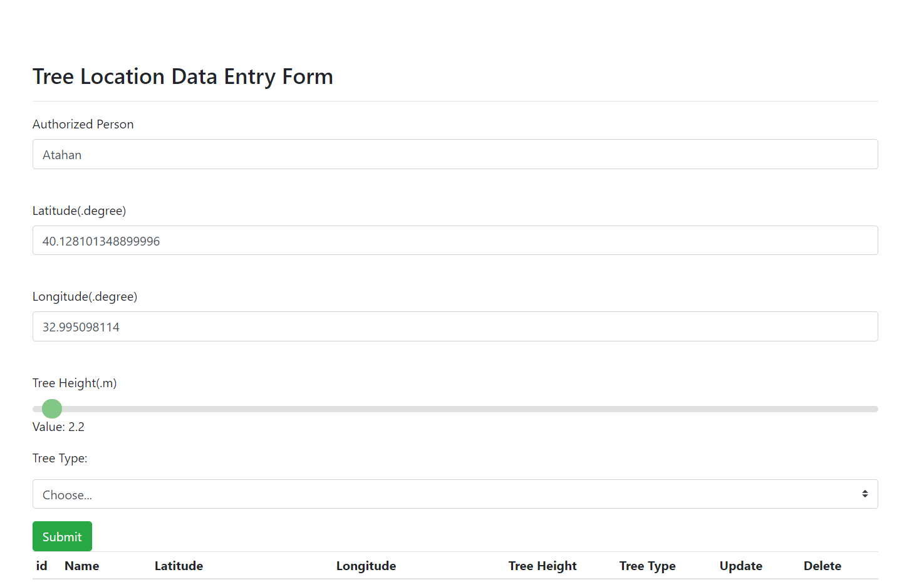Select the Latitude table column header
This screenshot has height=582, width=924.
pos(179,566)
